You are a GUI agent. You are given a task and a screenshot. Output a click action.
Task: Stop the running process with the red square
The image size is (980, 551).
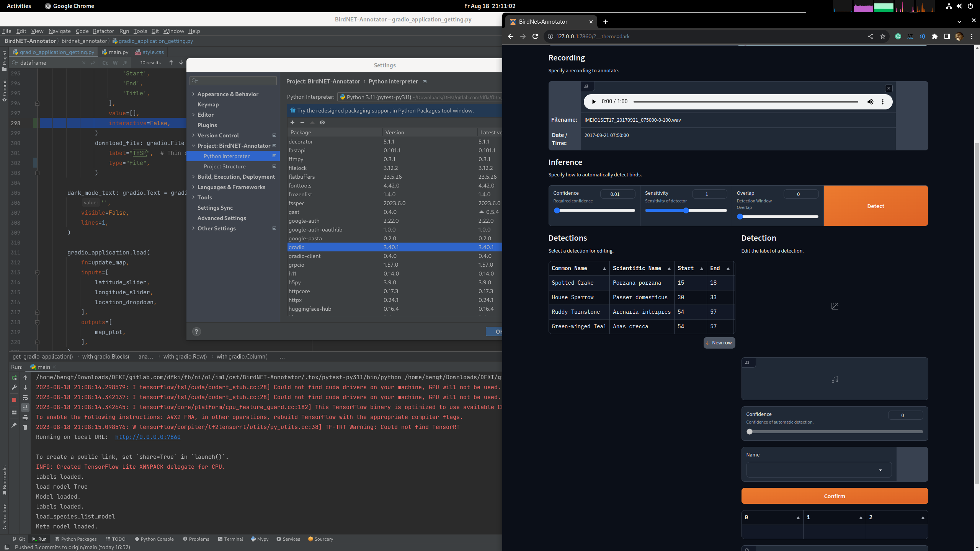click(14, 399)
